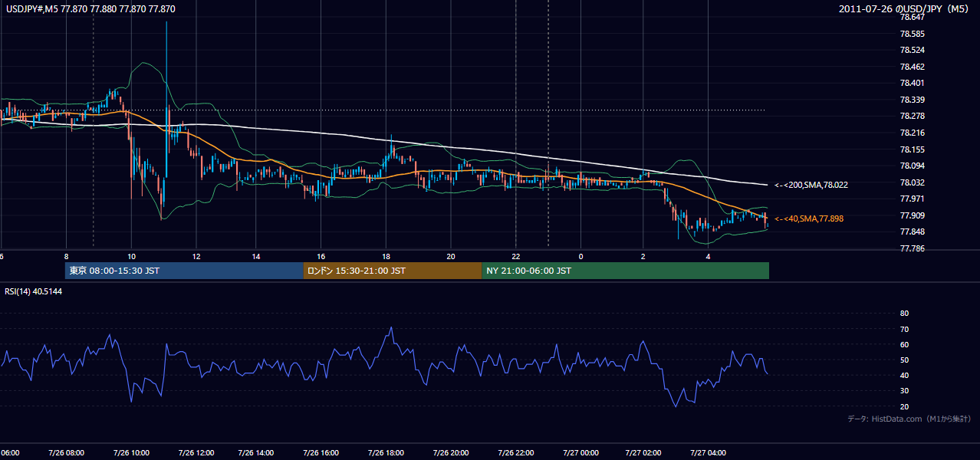This screenshot has height=460, width=980.
Task: Click the 7/26 18:00 time axis label
Action: [x=386, y=453]
